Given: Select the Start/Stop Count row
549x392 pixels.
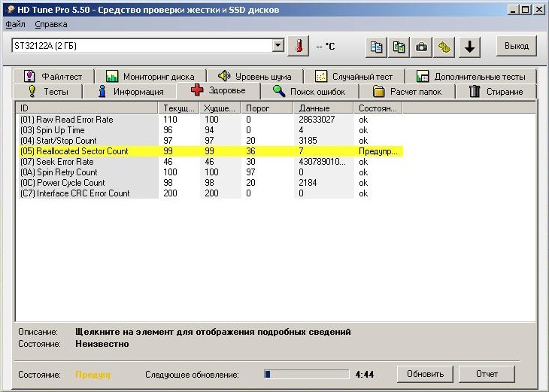Looking at the screenshot, I should coord(210,141).
